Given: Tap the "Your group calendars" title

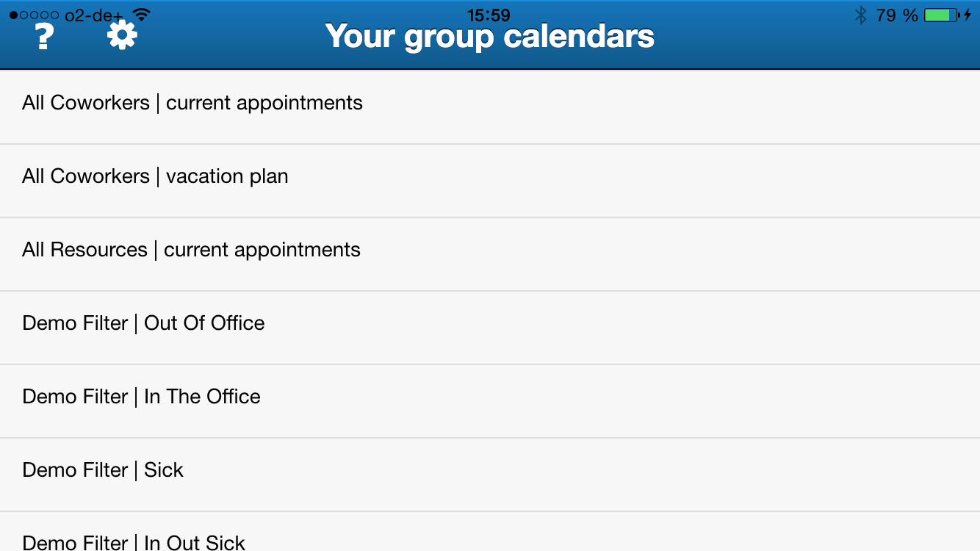Looking at the screenshot, I should pyautogui.click(x=490, y=37).
